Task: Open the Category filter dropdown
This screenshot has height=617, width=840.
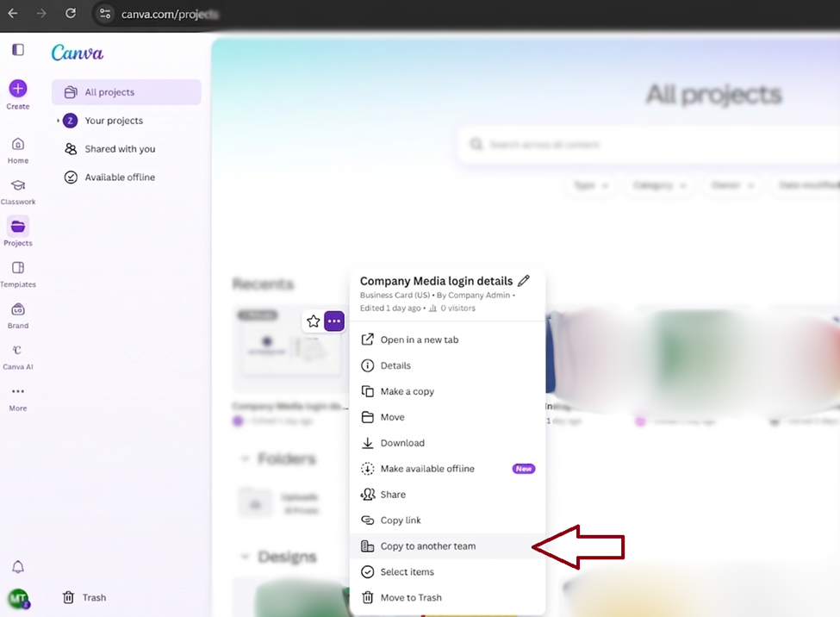Action: tap(660, 185)
